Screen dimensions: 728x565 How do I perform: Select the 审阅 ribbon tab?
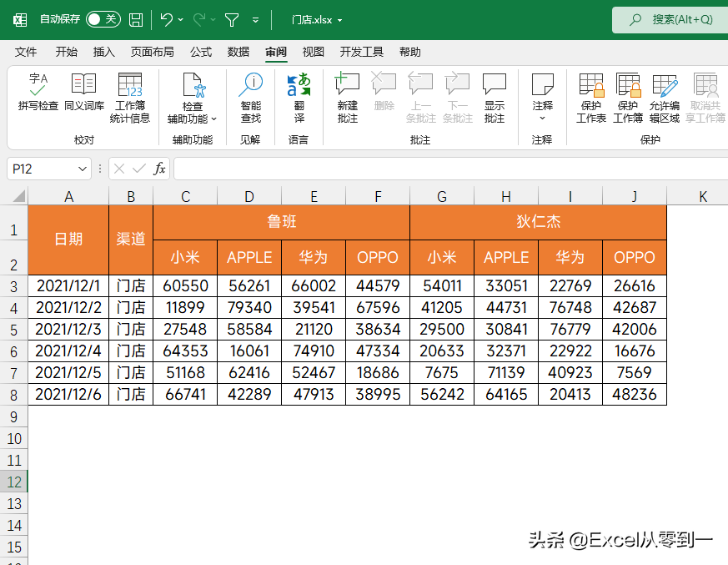click(276, 52)
